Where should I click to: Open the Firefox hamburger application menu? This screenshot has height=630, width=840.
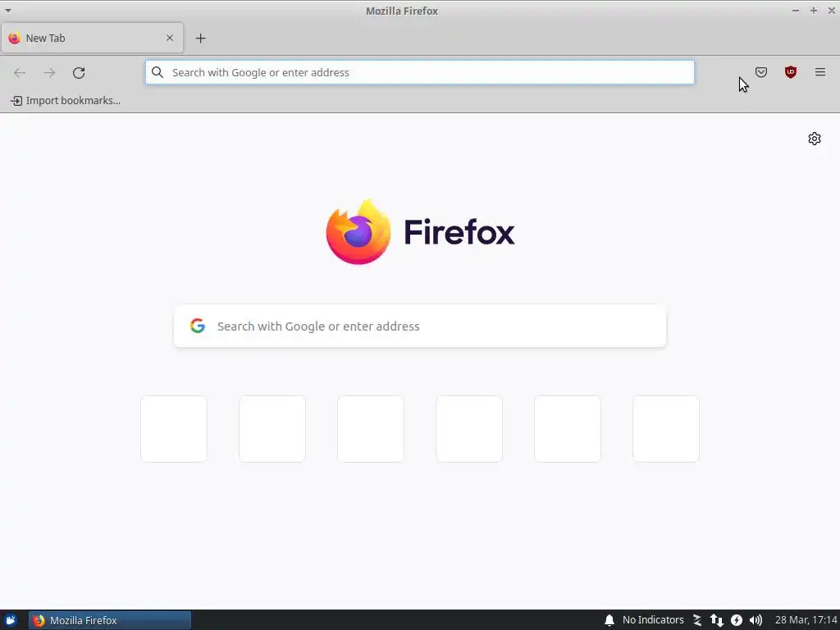click(x=819, y=72)
